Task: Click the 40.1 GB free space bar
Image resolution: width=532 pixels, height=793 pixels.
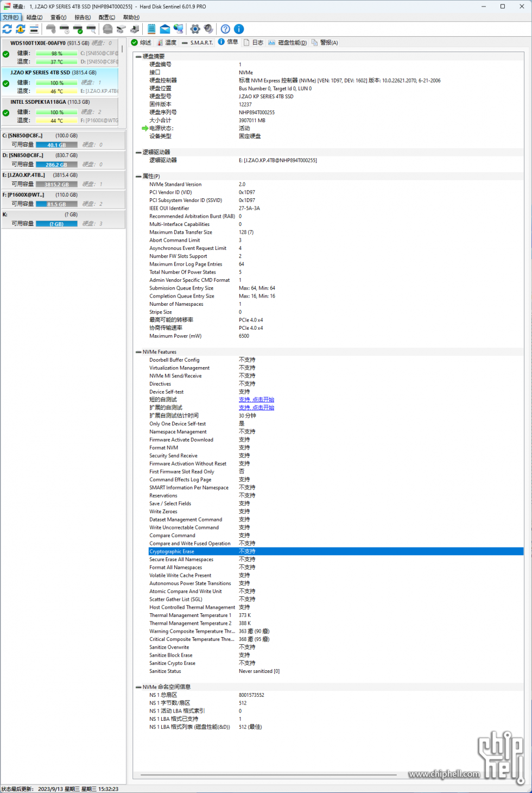Action: tap(56, 145)
